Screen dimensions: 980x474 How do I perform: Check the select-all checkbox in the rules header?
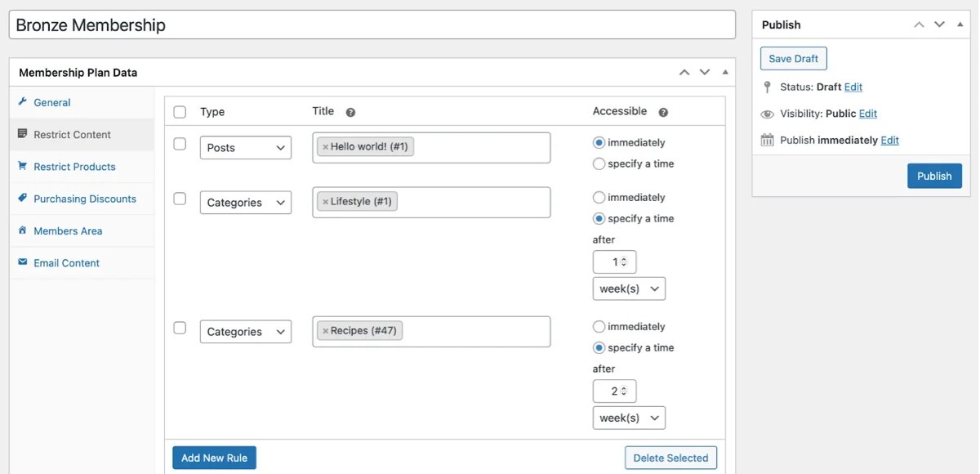[x=180, y=110]
